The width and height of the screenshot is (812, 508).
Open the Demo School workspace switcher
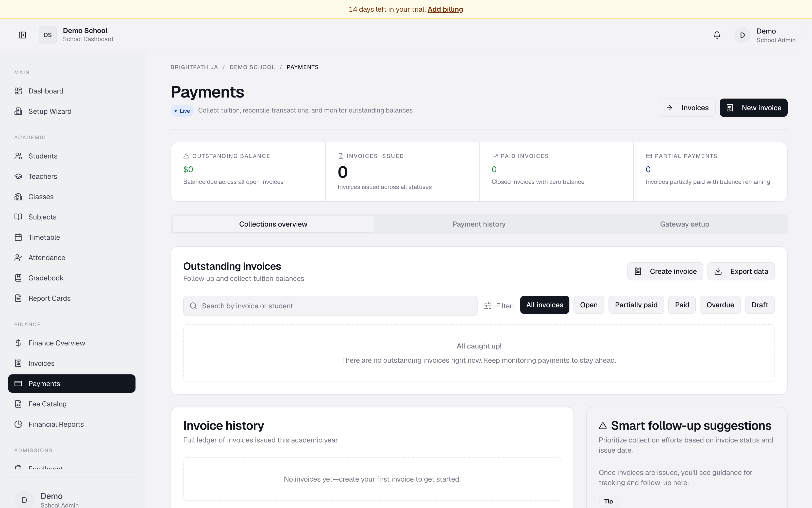(x=76, y=35)
